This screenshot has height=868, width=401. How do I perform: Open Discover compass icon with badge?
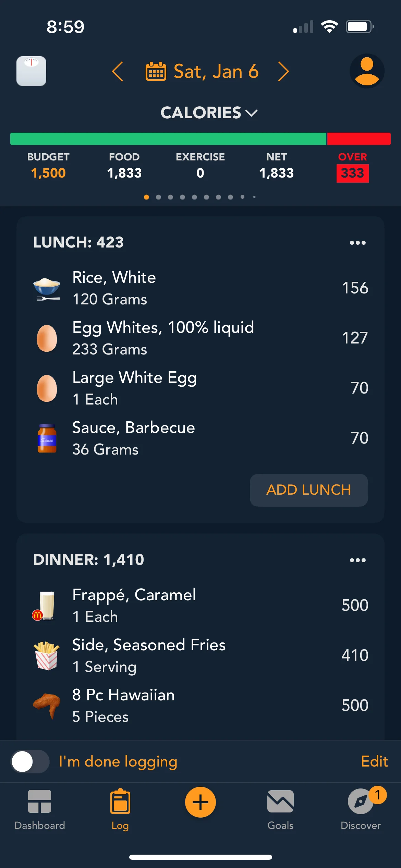pyautogui.click(x=361, y=802)
